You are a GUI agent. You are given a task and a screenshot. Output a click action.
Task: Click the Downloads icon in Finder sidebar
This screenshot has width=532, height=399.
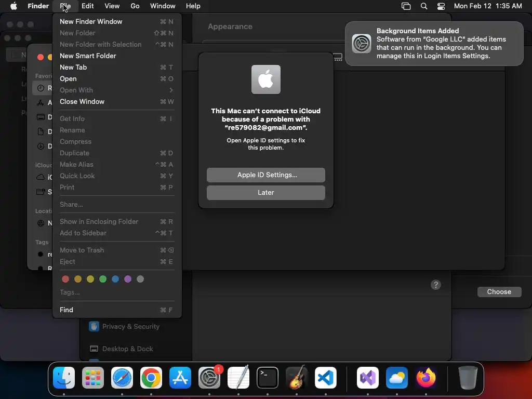[41, 146]
